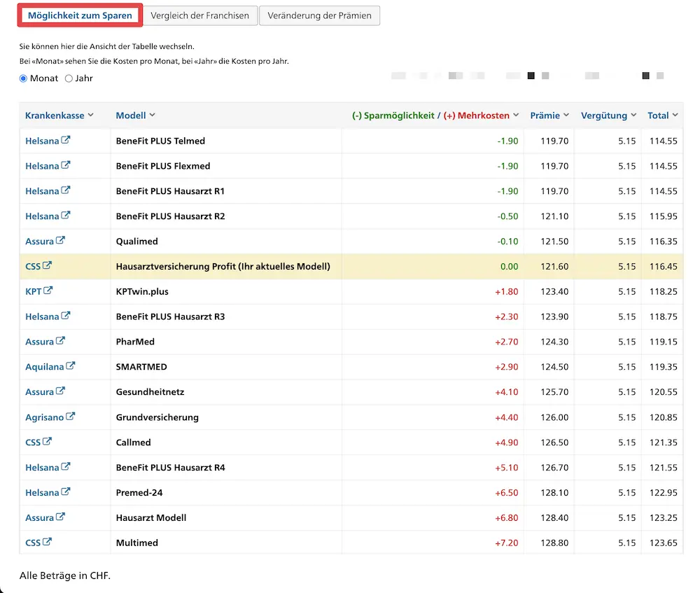Open external link icon in Helsana Premed-24 row
The image size is (700, 593).
[x=66, y=491]
